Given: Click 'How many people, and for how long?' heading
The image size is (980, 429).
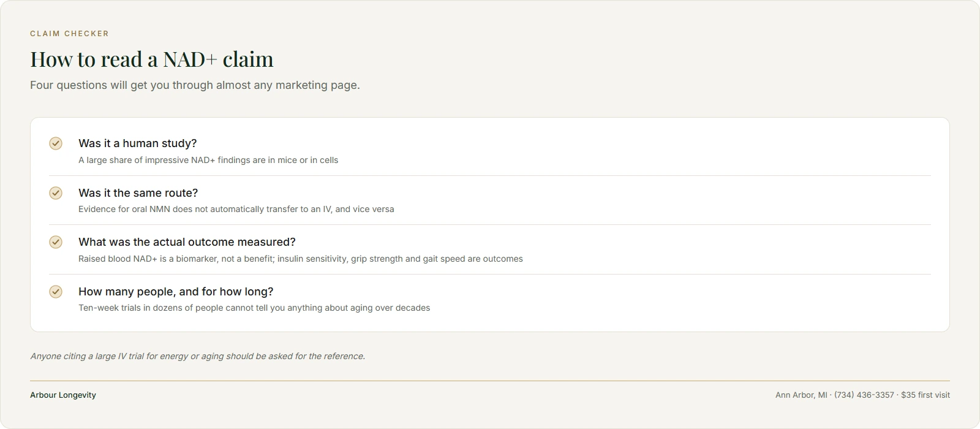Looking at the screenshot, I should (x=176, y=292).
